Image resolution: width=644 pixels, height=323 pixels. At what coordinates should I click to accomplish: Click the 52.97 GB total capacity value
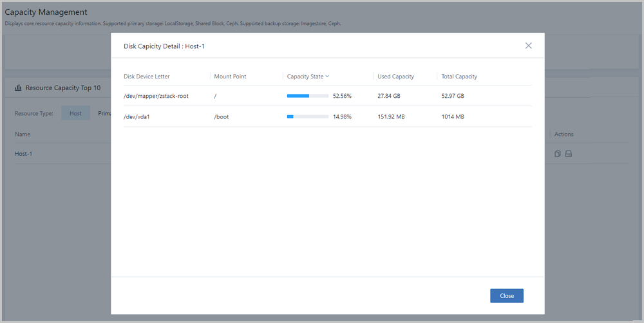(x=453, y=96)
